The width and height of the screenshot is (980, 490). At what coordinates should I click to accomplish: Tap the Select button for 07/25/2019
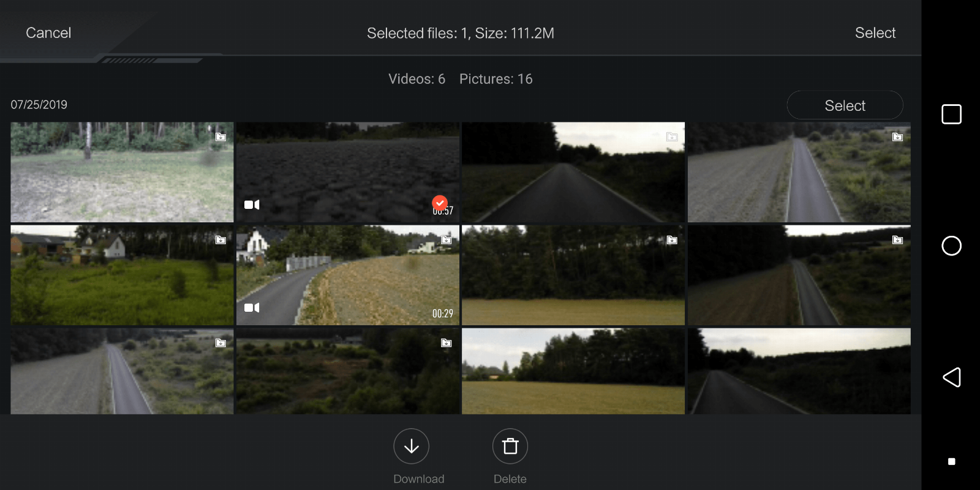(845, 105)
